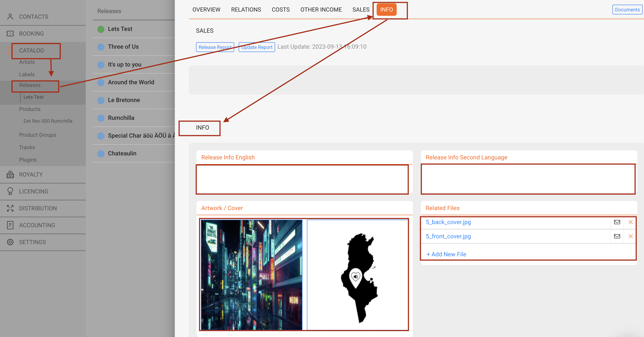Image resolution: width=644 pixels, height=337 pixels.
Task: Open the black map silhouette cover thumbnail
Action: tap(357, 275)
